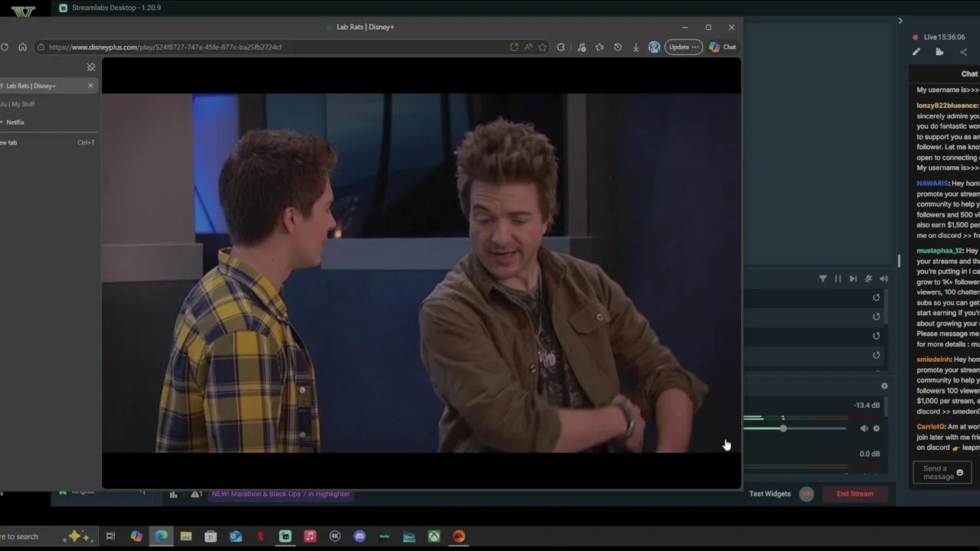Click the fourth event replay arrow icon
The width and height of the screenshot is (980, 551).
click(877, 355)
